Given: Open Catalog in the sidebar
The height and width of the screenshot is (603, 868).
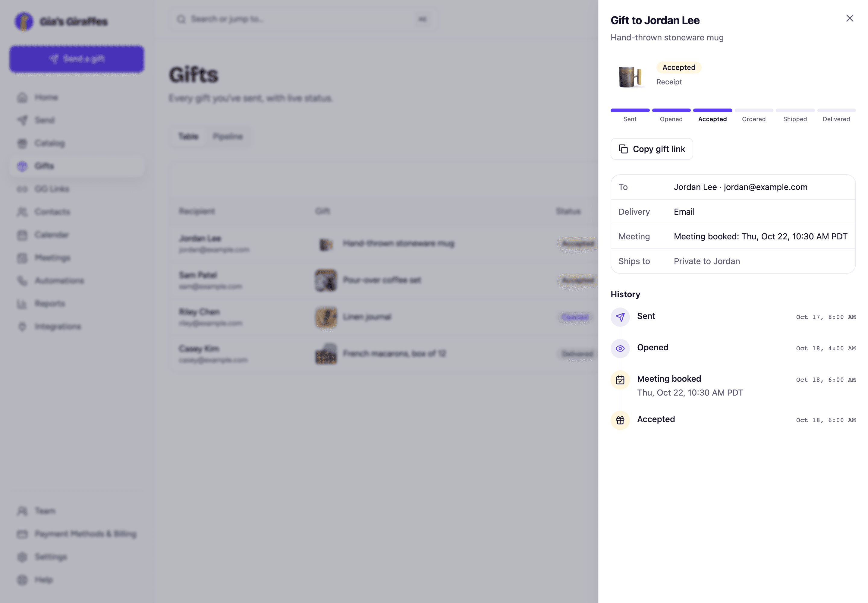Looking at the screenshot, I should point(77,143).
